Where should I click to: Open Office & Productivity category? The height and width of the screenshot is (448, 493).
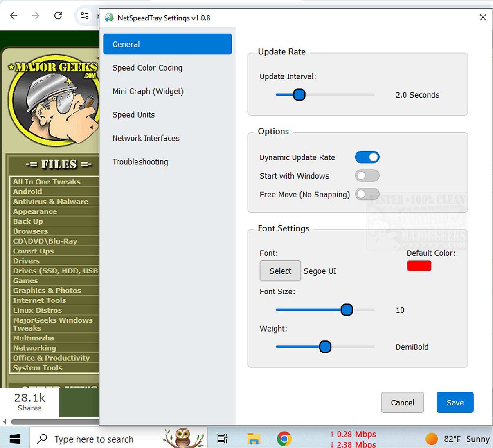click(x=51, y=358)
